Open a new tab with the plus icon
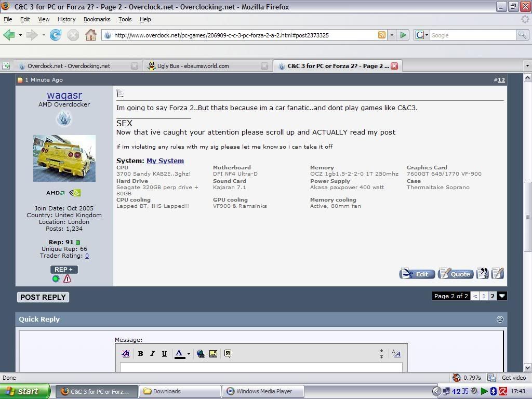The image size is (532, 399). click(x=6, y=66)
